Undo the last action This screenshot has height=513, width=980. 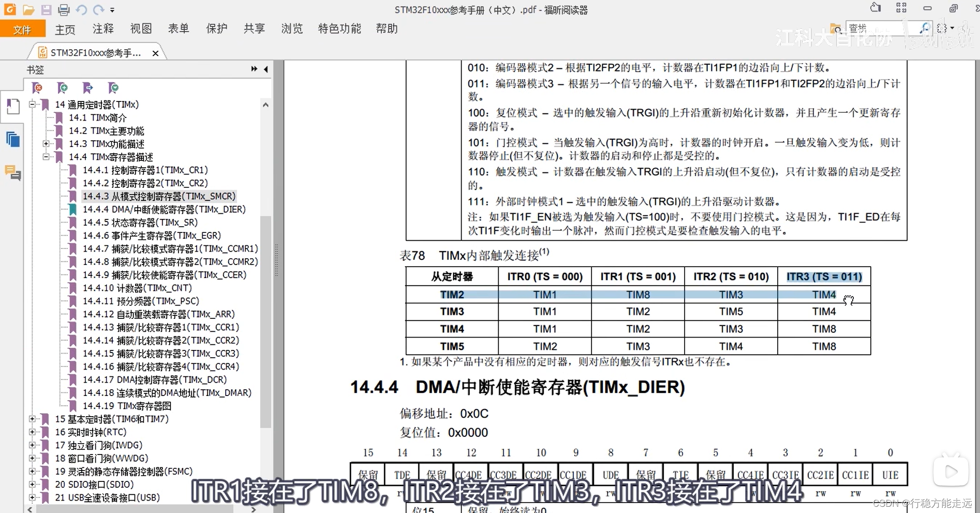[x=81, y=10]
